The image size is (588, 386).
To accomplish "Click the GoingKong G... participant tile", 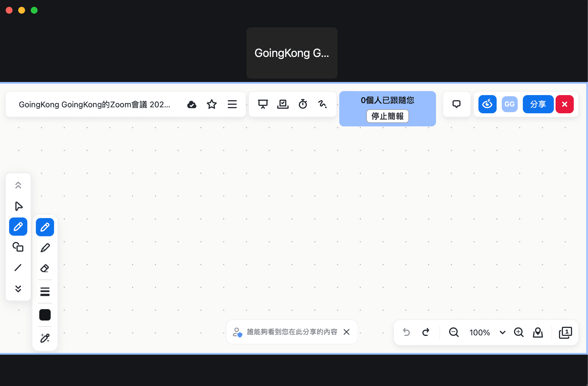I will 292,53.
